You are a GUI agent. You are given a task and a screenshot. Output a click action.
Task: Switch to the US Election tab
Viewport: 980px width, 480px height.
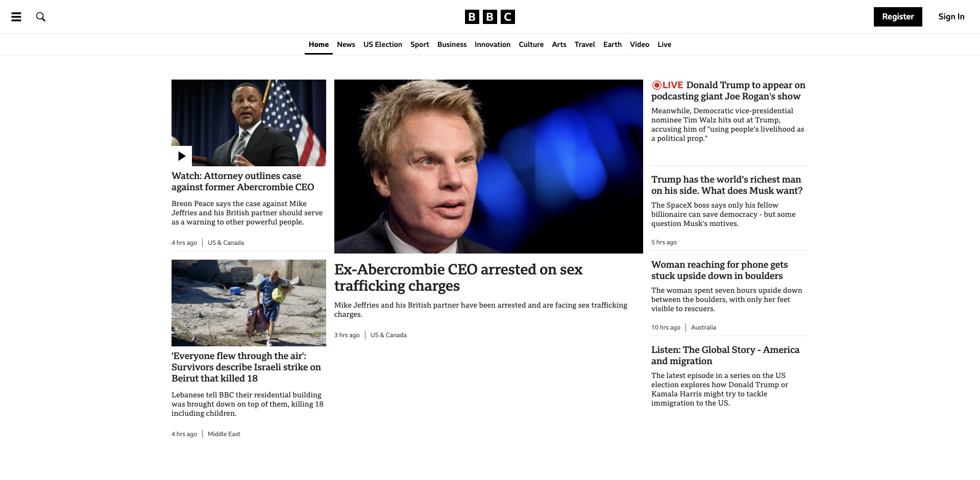point(383,44)
